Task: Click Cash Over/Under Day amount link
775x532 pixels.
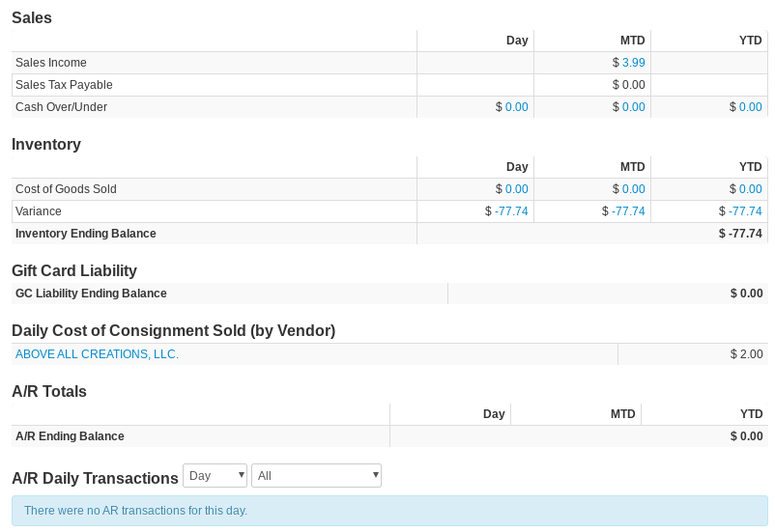Action: coord(516,107)
